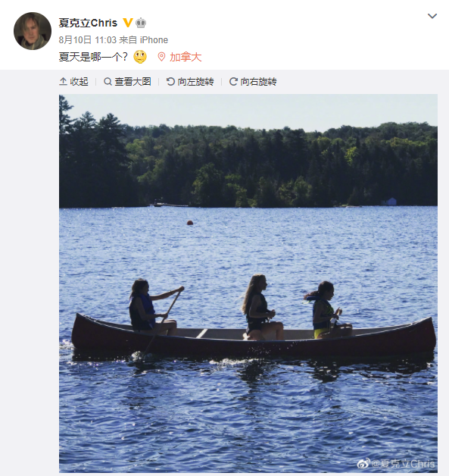Click the rotate-left arrow icon
Screen dimensions: 449x476
click(x=170, y=82)
